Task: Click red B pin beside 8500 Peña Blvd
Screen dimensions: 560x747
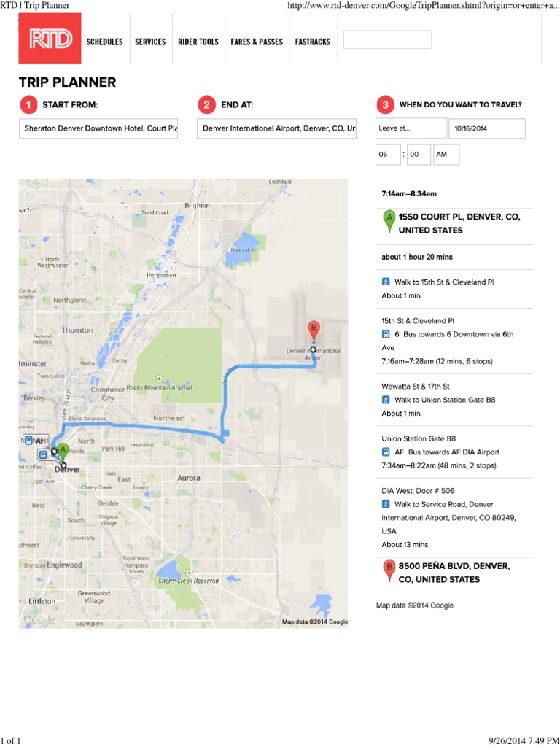Action: coord(389,570)
